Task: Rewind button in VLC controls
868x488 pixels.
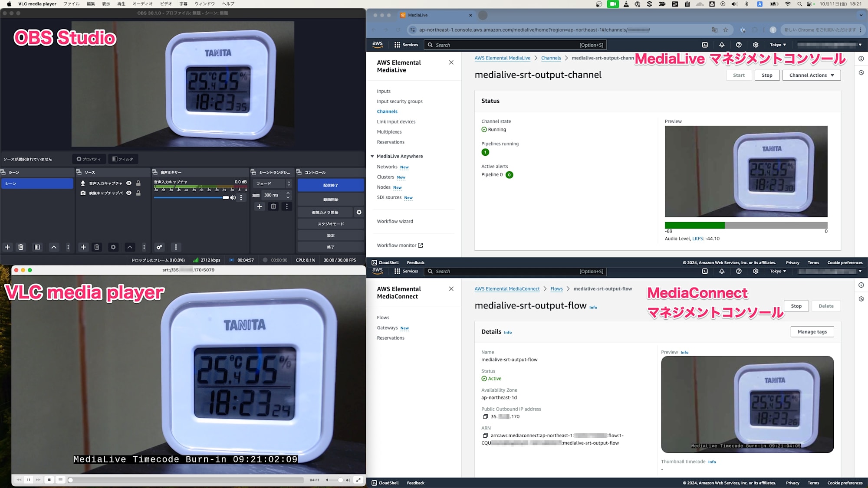Action: 19,480
